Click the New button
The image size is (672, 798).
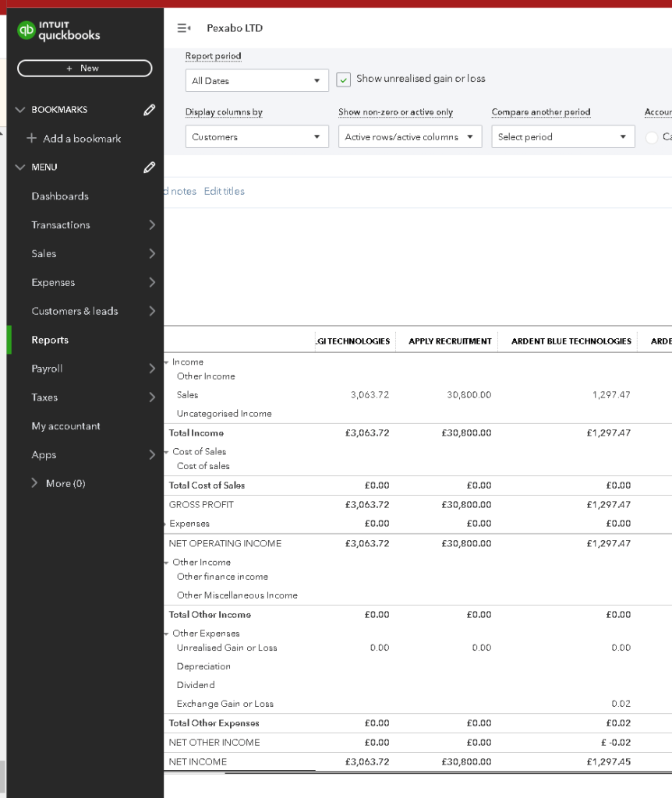tap(84, 69)
